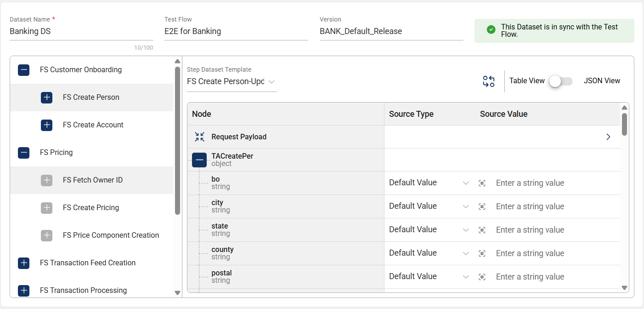Image resolution: width=644 pixels, height=309 pixels.
Task: Click the variable picker icon in state row
Action: click(x=482, y=230)
